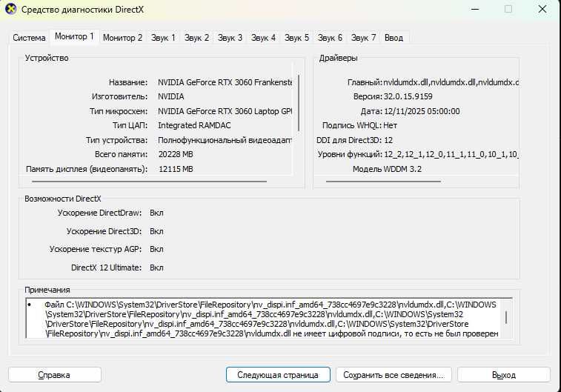Screen dimensions: 561x392
Task: Click the chip type RTX 3060 Laptop GPU value
Action: click(x=225, y=111)
